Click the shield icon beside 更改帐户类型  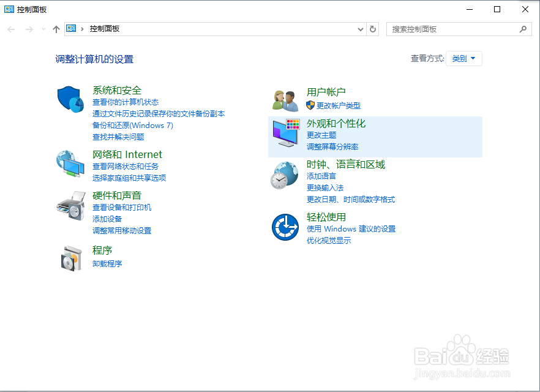click(310, 105)
